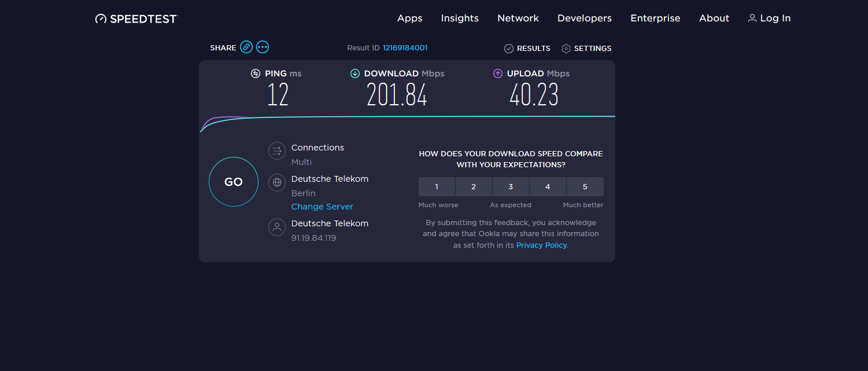The image size is (868, 371).
Task: Click the UPLOAD Mbps heading
Action: pyautogui.click(x=538, y=74)
